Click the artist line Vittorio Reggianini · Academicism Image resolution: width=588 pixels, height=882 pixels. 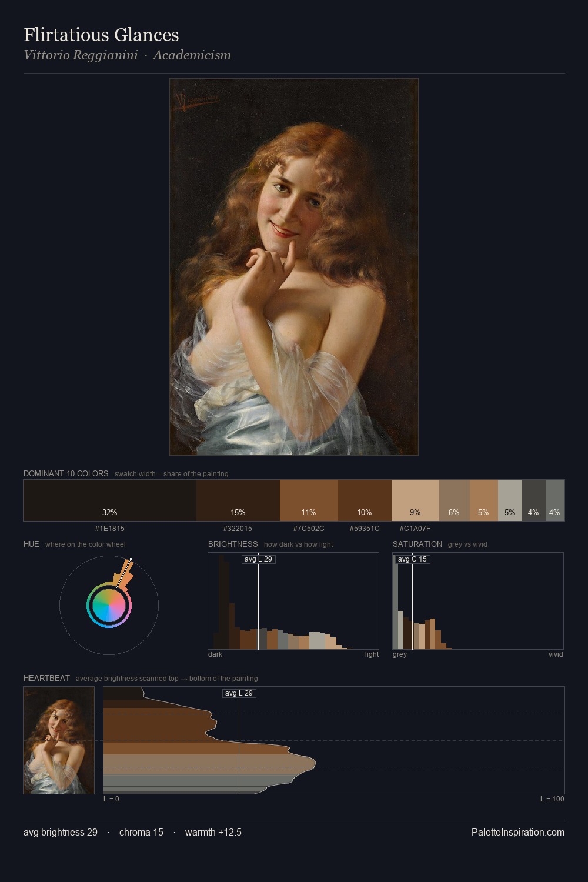point(127,55)
